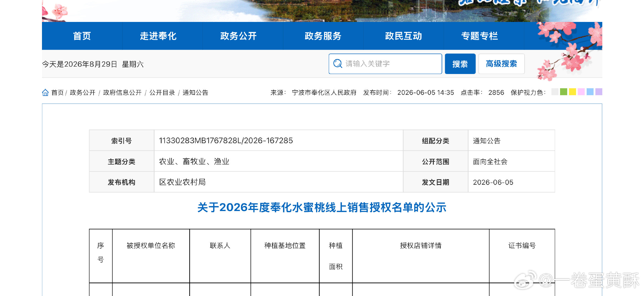Screen dimensions: 644x296
Task: Click the 发文日期 label cell
Action: coord(435,182)
